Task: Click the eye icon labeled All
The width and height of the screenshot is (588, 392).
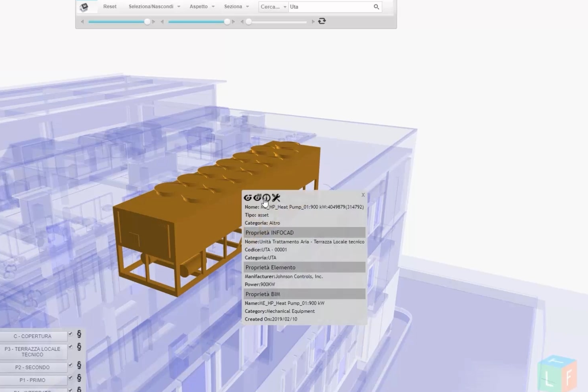Action: [257, 197]
